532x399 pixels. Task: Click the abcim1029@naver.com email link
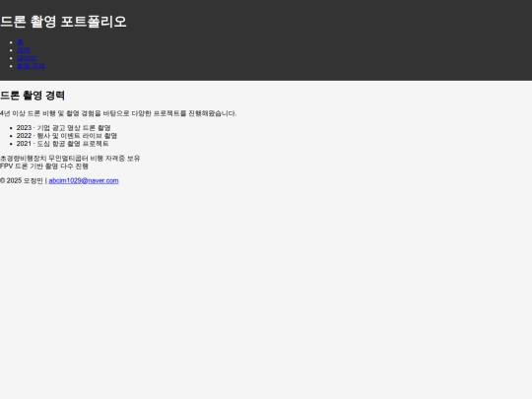84,181
